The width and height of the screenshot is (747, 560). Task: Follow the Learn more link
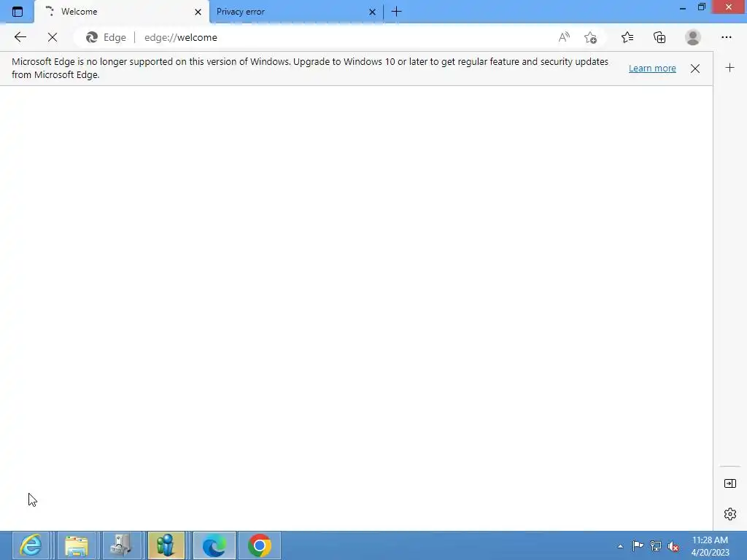(x=652, y=68)
